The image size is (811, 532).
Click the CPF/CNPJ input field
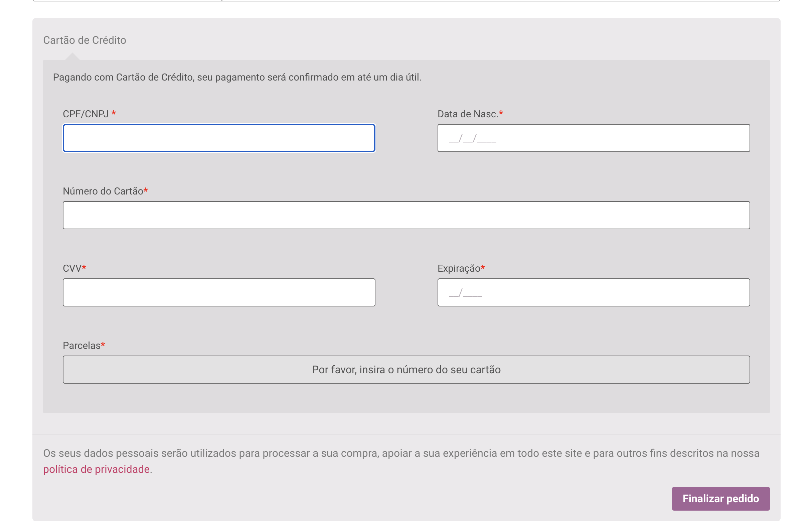coord(219,138)
